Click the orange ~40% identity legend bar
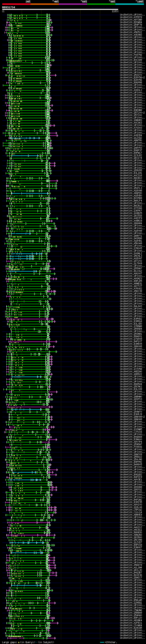Image resolution: width=146 pixels, height=644 pixels. click(45, 4)
